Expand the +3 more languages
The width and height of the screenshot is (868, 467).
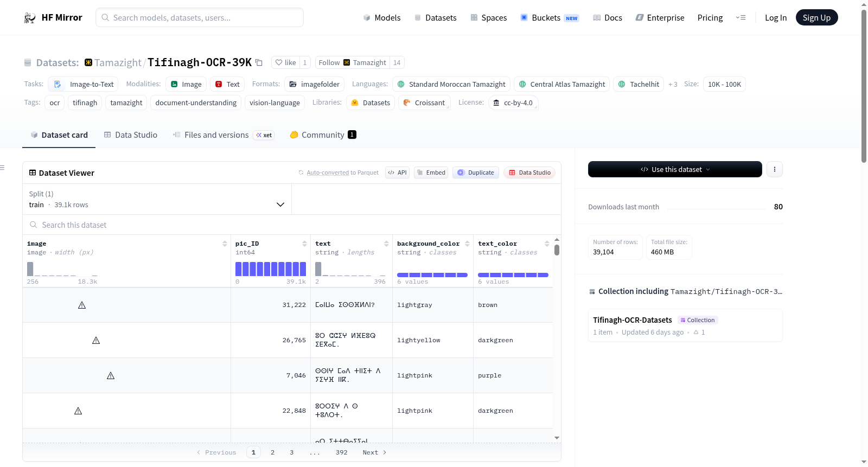pyautogui.click(x=673, y=85)
